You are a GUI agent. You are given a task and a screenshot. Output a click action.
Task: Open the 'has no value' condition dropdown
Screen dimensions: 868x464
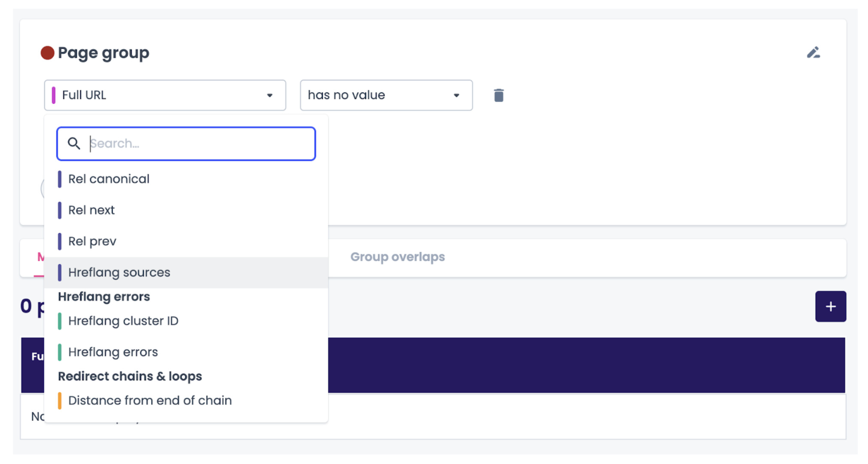click(x=386, y=95)
